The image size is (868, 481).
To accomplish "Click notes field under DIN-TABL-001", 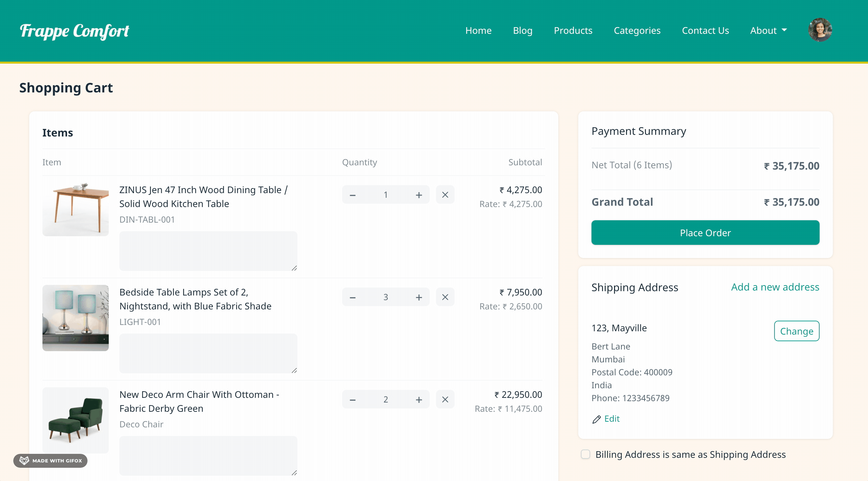I will click(209, 251).
